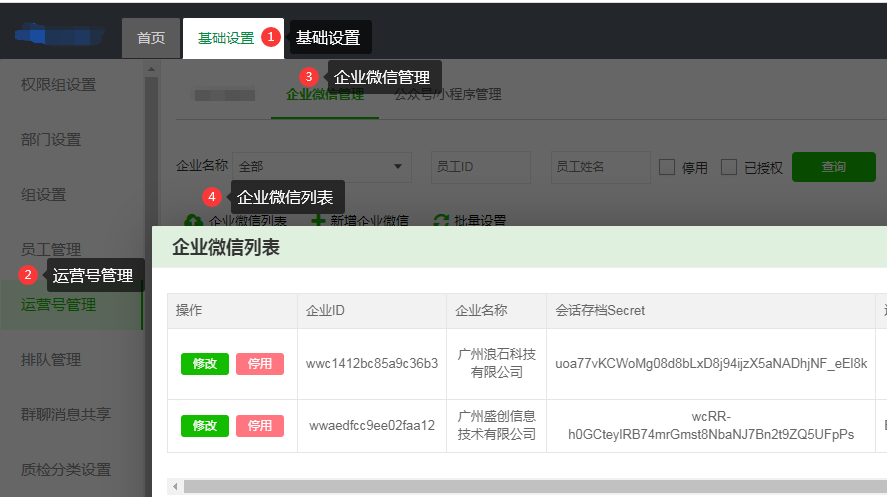Click the 企业微信列表 cloud icon
Viewport: 887px width, 497px height.
(x=193, y=221)
